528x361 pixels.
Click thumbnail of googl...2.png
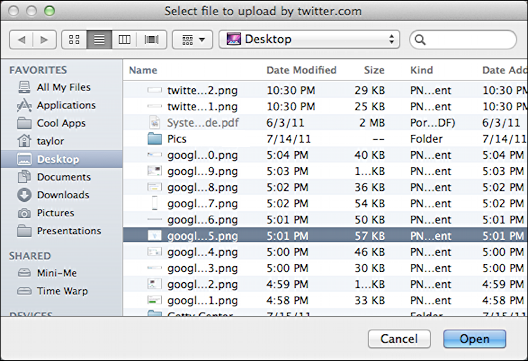coord(155,284)
